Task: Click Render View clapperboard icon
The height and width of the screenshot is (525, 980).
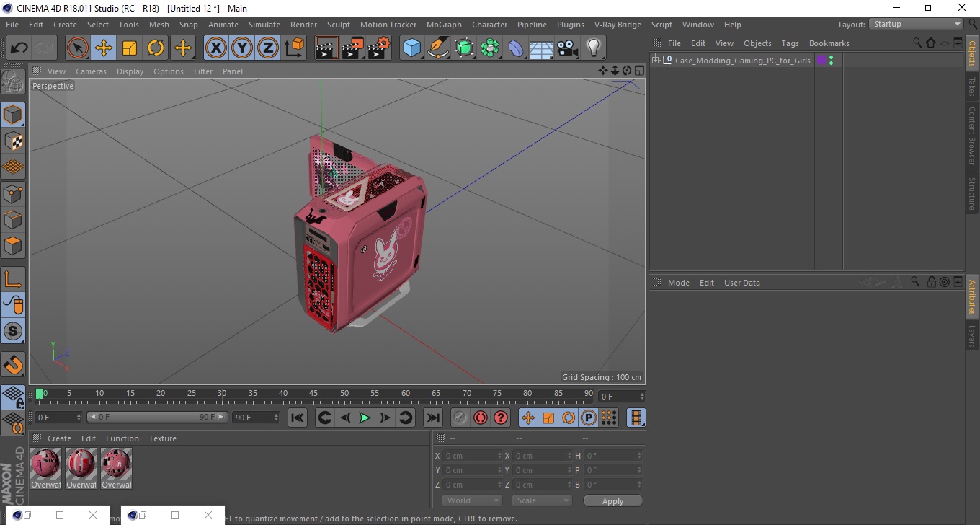Action: (x=326, y=48)
